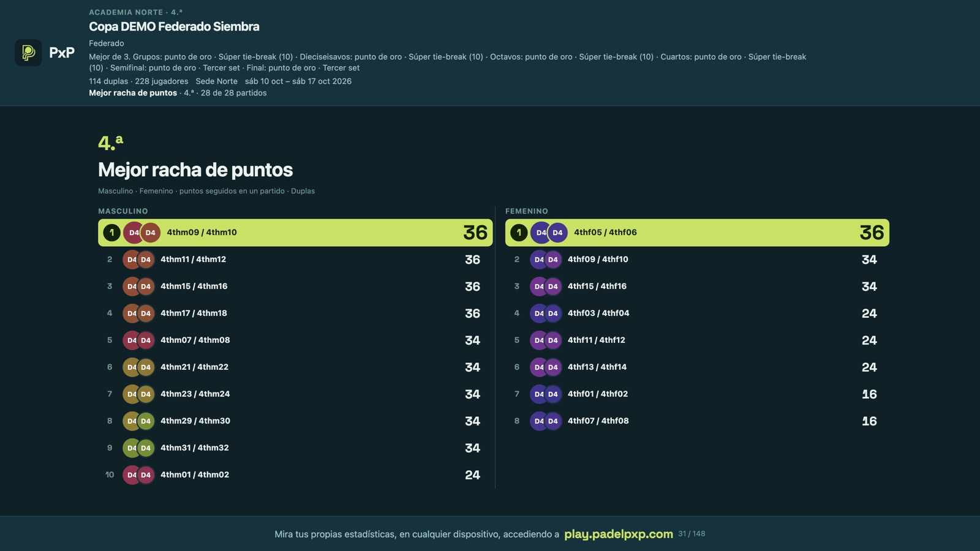This screenshot has width=980, height=551.
Task: Click the D4 avatars next to 4thf01 / 4thf02
Action: (546, 394)
